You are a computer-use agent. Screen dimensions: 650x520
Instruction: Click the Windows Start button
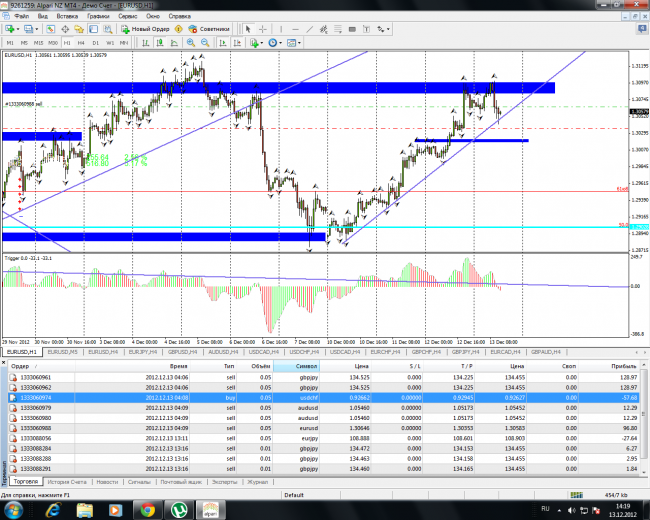pyautogui.click(x=14, y=508)
